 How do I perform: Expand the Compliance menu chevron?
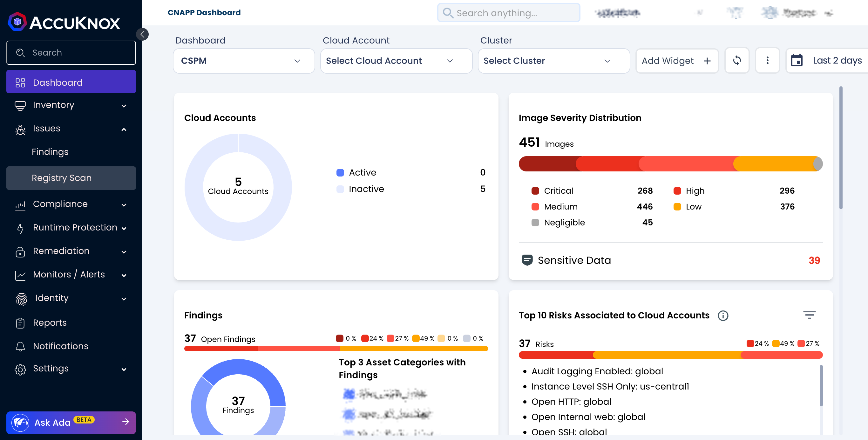pyautogui.click(x=124, y=205)
